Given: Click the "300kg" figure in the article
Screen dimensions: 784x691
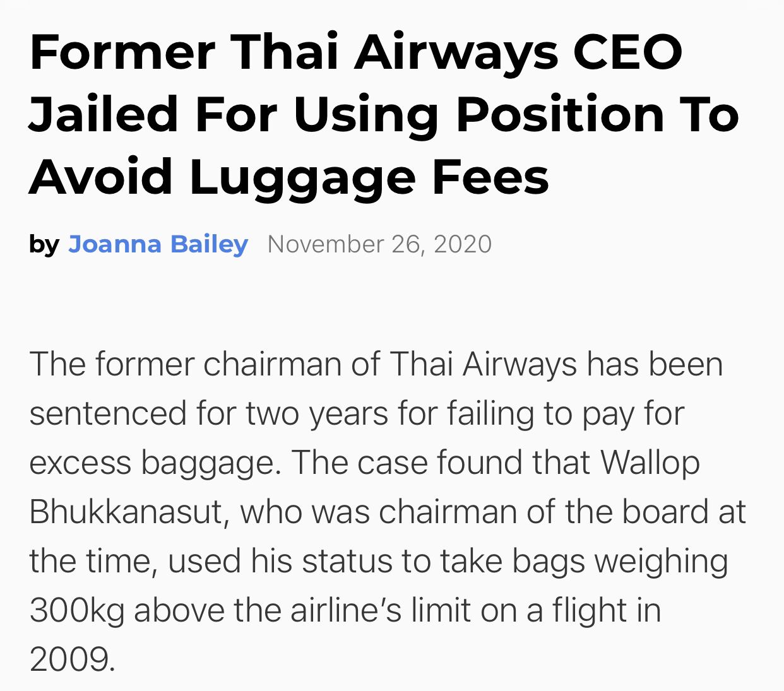Looking at the screenshot, I should [77, 611].
